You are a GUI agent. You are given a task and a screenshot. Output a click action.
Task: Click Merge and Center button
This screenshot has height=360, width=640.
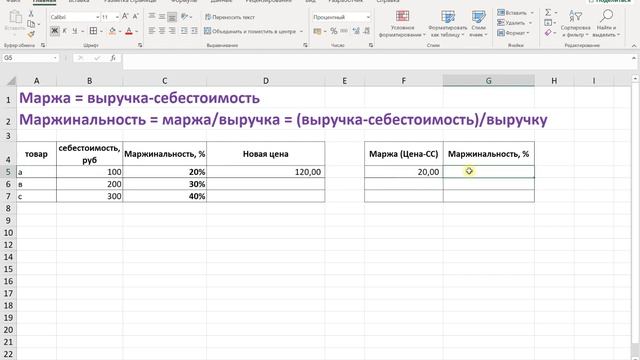click(250, 31)
